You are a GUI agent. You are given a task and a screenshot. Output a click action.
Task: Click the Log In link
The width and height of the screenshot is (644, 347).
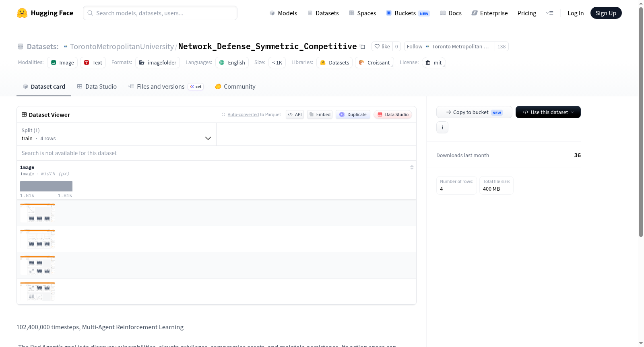pos(576,13)
